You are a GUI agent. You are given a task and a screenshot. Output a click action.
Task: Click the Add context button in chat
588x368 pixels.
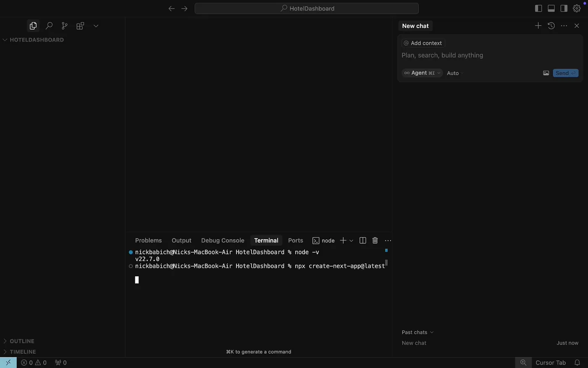[423, 42]
